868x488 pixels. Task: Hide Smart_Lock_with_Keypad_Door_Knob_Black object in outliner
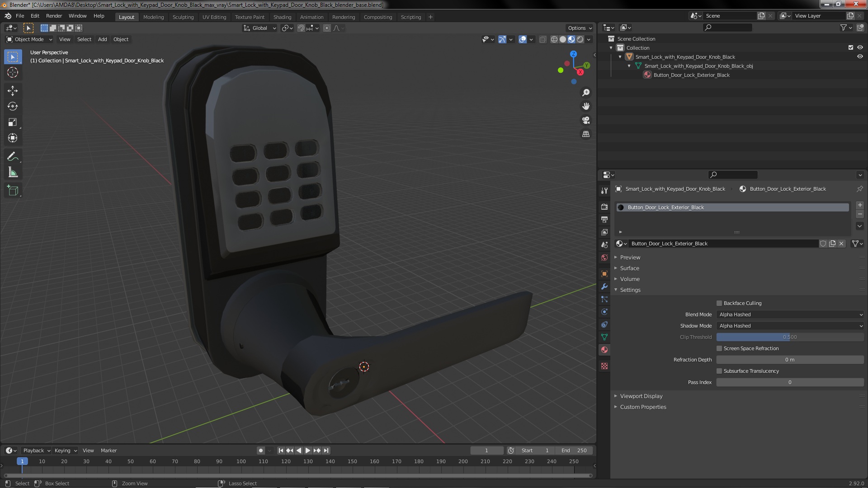[x=860, y=56]
